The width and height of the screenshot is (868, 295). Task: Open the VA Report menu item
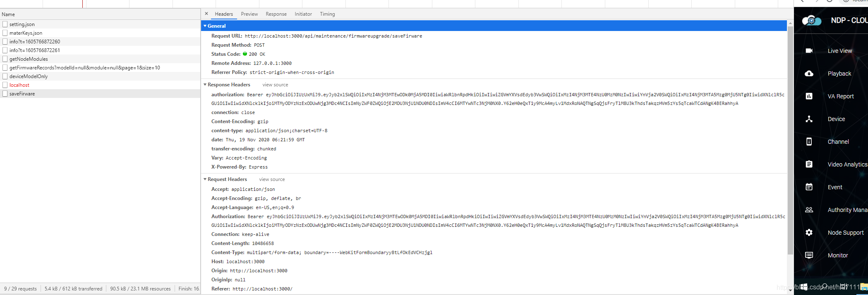point(841,96)
